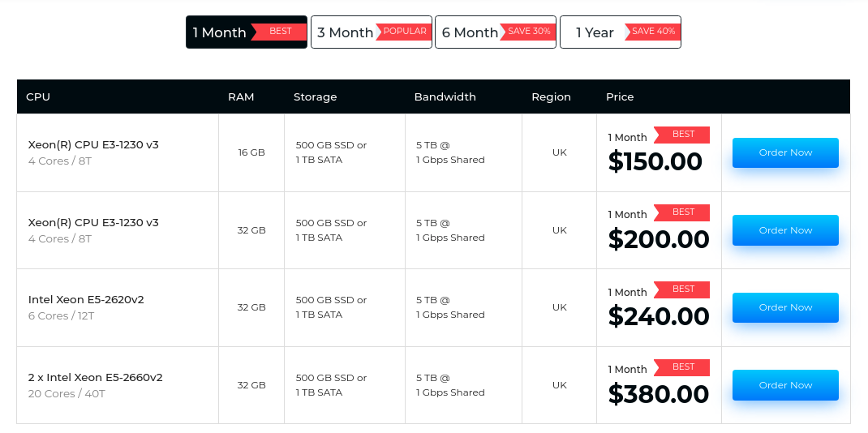Click the BEST ribbon beside $380.00
The width and height of the screenshot is (868, 433).
683,367
